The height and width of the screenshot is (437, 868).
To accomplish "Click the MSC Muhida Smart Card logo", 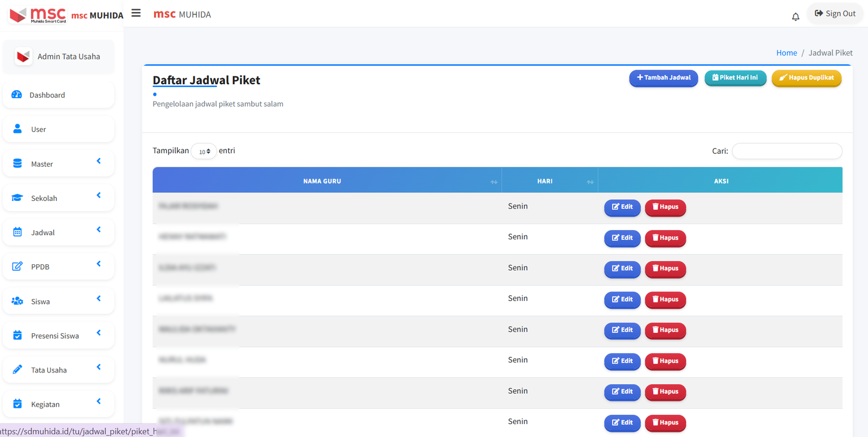I will click(38, 15).
